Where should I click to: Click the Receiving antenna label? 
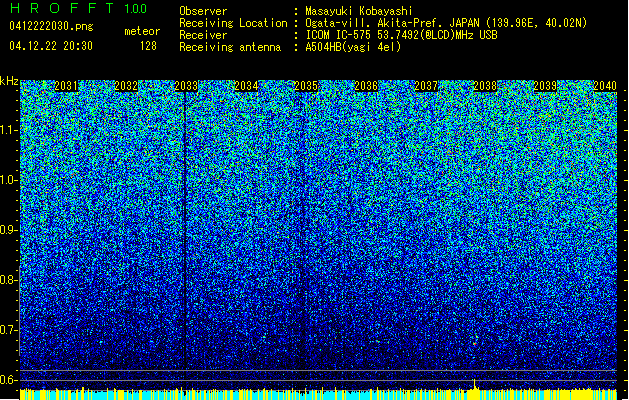point(230,47)
